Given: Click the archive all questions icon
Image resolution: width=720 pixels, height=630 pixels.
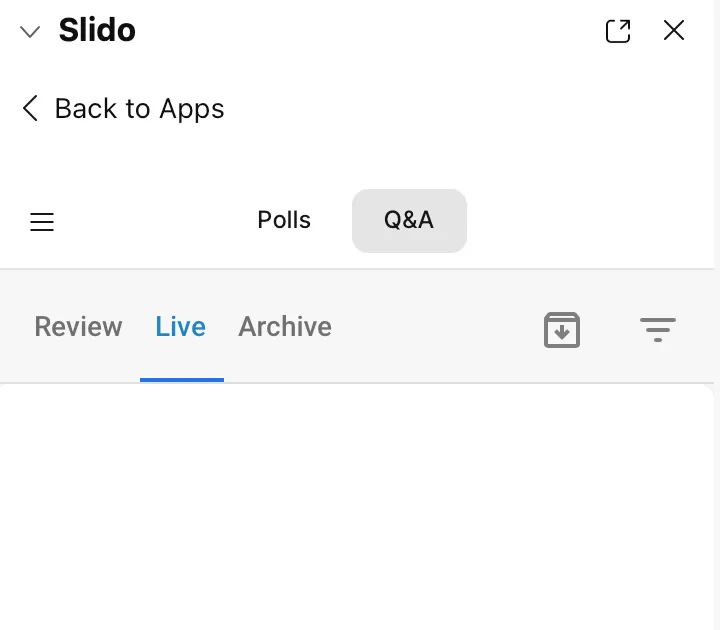Looking at the screenshot, I should click(x=562, y=329).
